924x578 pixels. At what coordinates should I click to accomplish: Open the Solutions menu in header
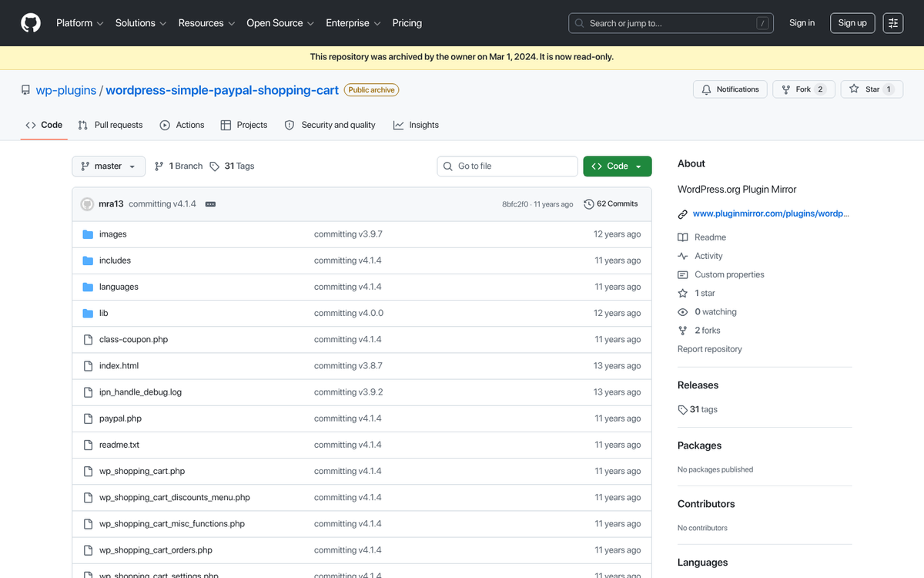140,23
